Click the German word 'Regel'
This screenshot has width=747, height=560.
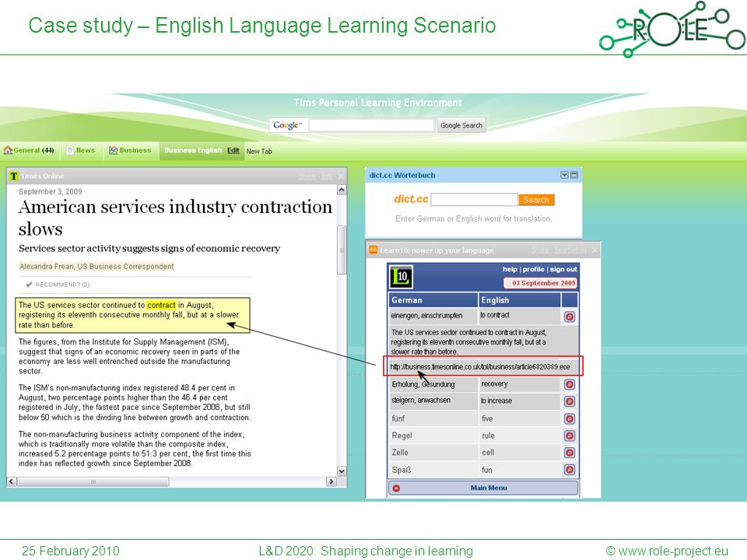point(402,436)
